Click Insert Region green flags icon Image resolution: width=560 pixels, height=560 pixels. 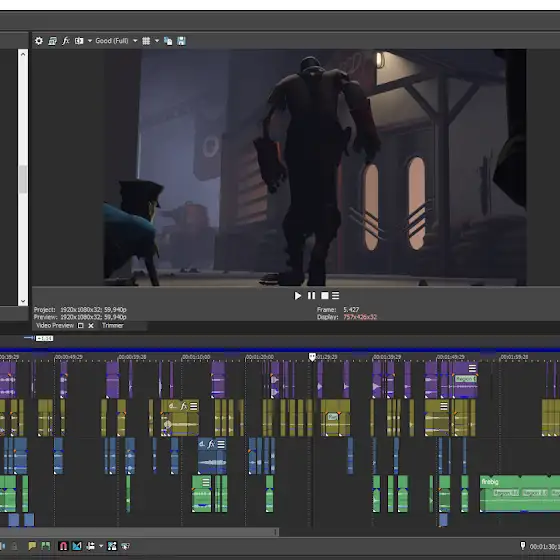click(x=46, y=546)
